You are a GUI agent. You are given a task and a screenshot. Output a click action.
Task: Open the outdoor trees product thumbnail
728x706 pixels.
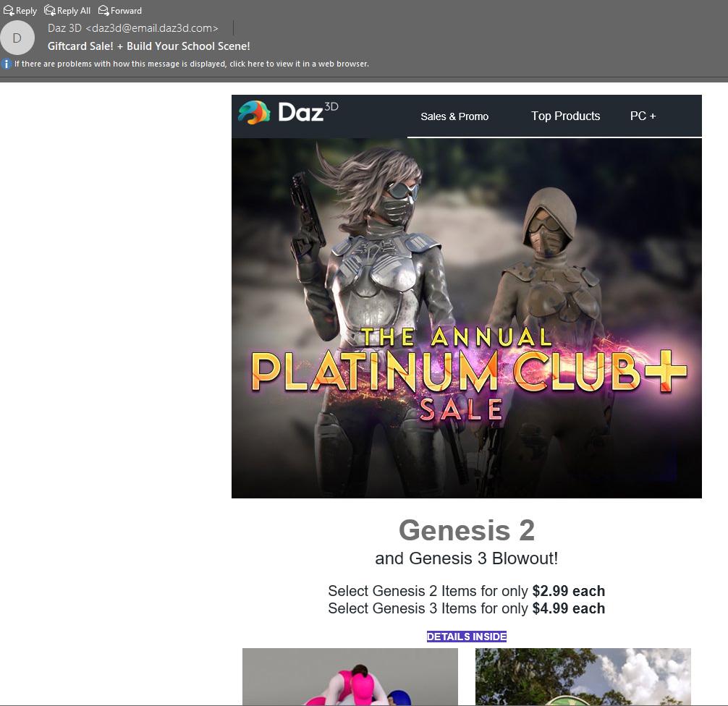tap(583, 676)
